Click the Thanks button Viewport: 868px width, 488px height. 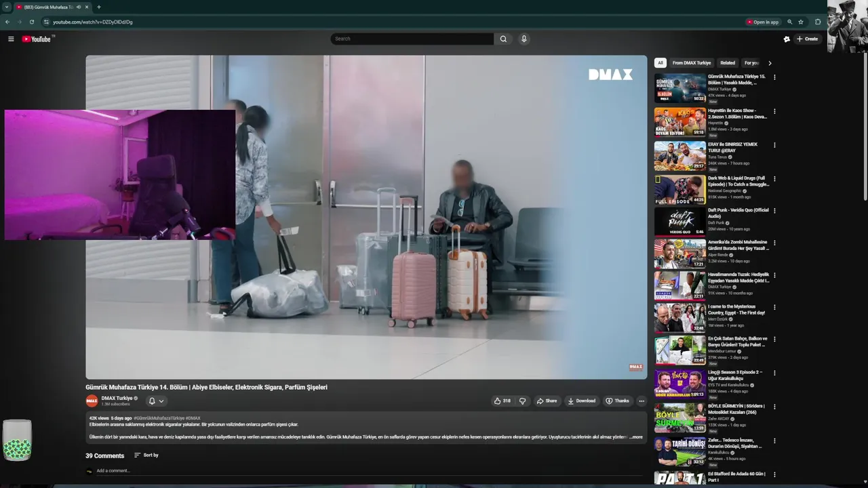[x=618, y=401]
